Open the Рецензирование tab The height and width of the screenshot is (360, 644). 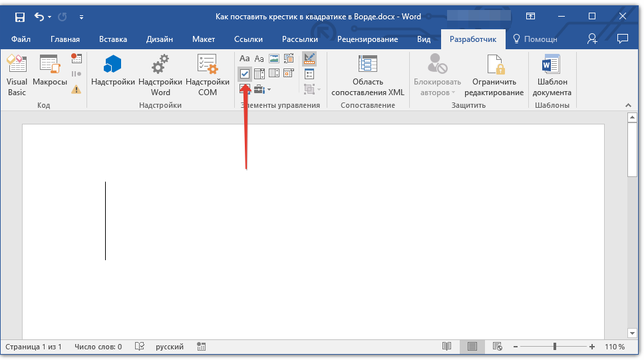coord(367,39)
